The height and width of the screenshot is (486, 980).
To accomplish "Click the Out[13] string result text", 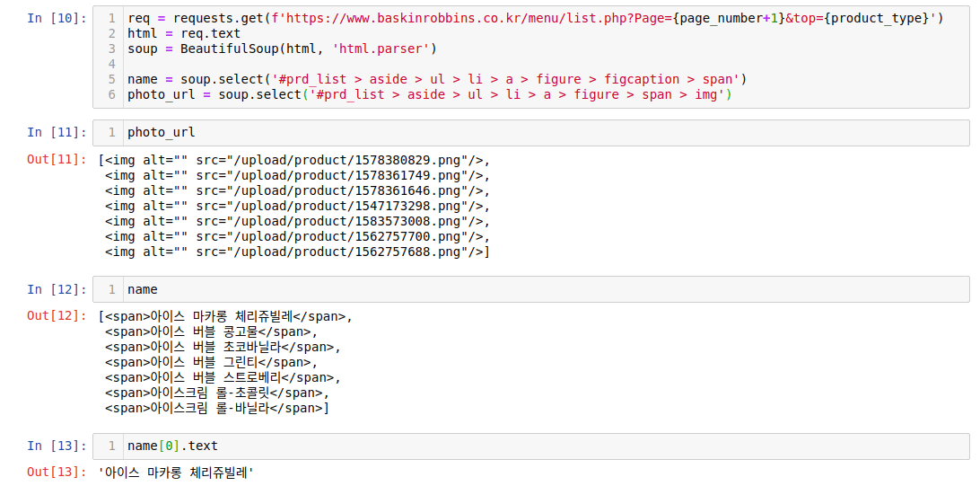I will pos(176,473).
